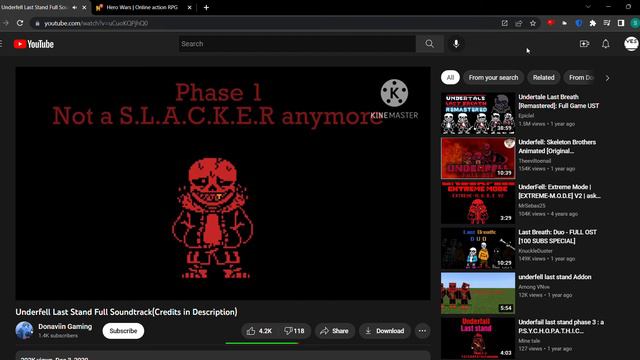
Task: Open the tab search dropdown chevron
Action: [x=588, y=7]
